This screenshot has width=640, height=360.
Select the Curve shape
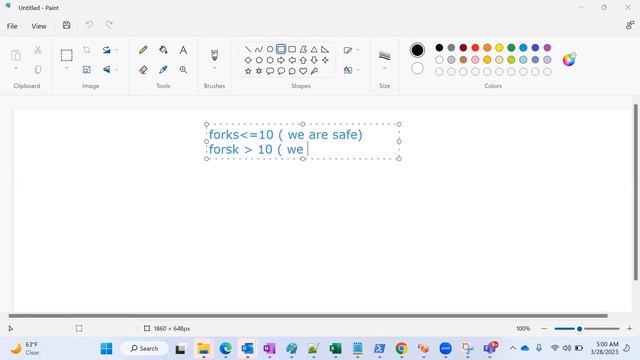click(x=259, y=49)
